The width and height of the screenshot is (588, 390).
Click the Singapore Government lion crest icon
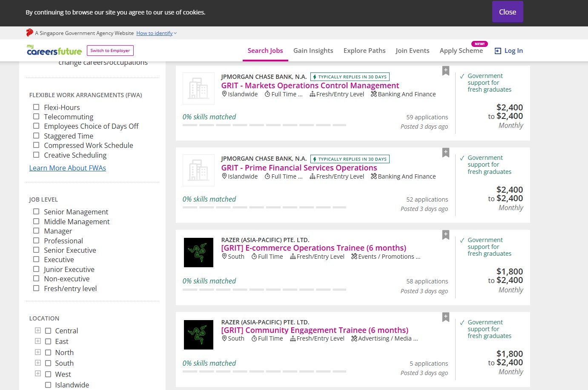pyautogui.click(x=29, y=33)
